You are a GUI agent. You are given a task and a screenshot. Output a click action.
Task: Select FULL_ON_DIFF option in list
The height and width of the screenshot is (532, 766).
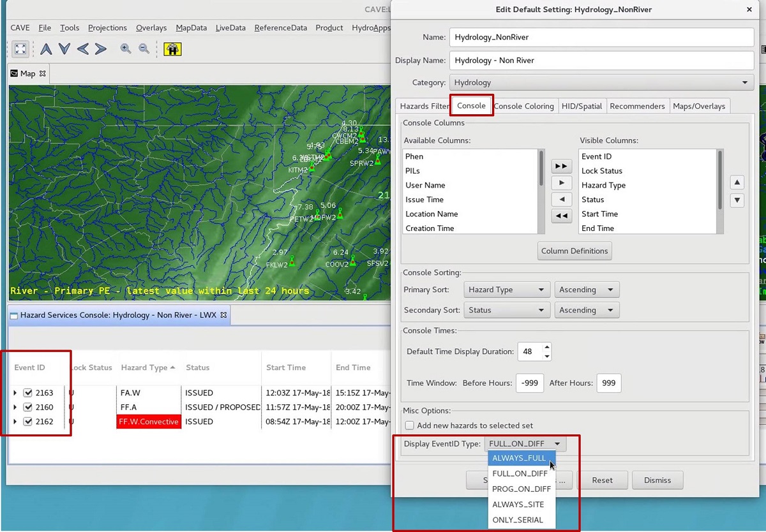pos(522,474)
